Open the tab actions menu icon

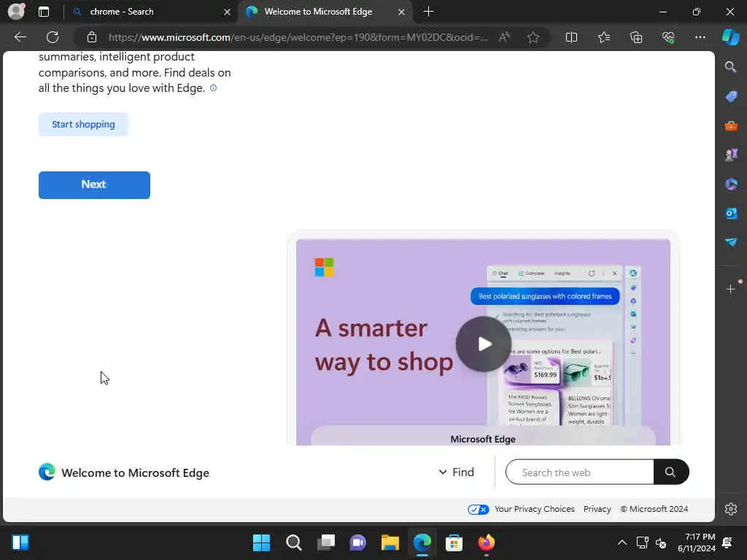tap(43, 12)
